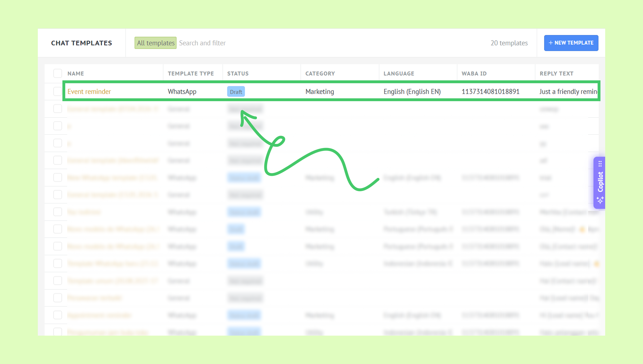Open the Copilot side panel
The width and height of the screenshot is (643, 364).
click(x=599, y=182)
